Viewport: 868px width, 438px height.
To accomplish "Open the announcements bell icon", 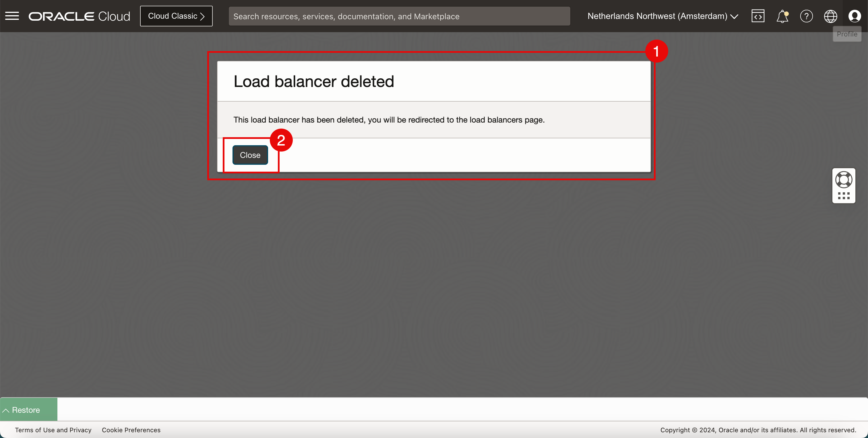I will [x=782, y=16].
